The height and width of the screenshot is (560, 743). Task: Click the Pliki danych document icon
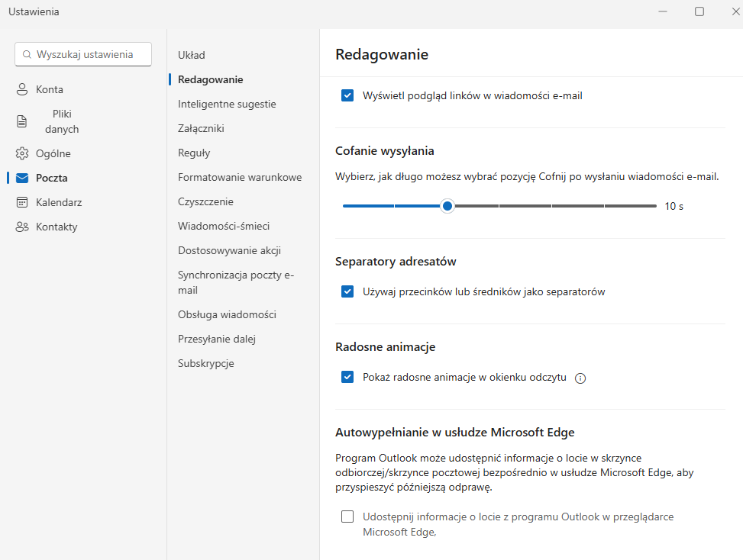[x=22, y=121]
